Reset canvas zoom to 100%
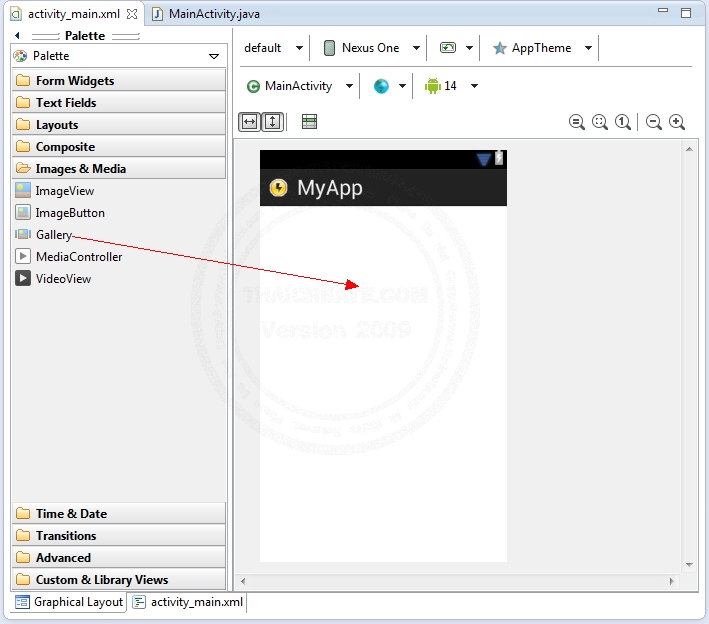Viewport: 709px width, 624px height. coord(623,122)
